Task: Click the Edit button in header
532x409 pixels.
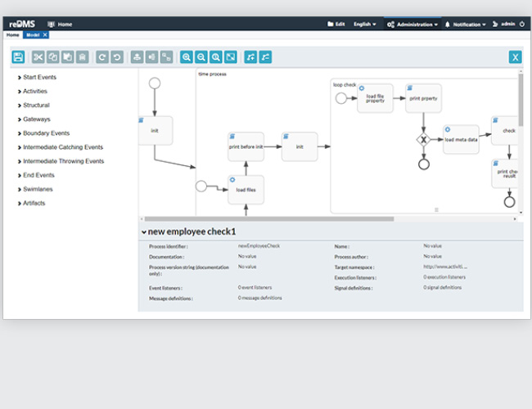Action: 336,25
